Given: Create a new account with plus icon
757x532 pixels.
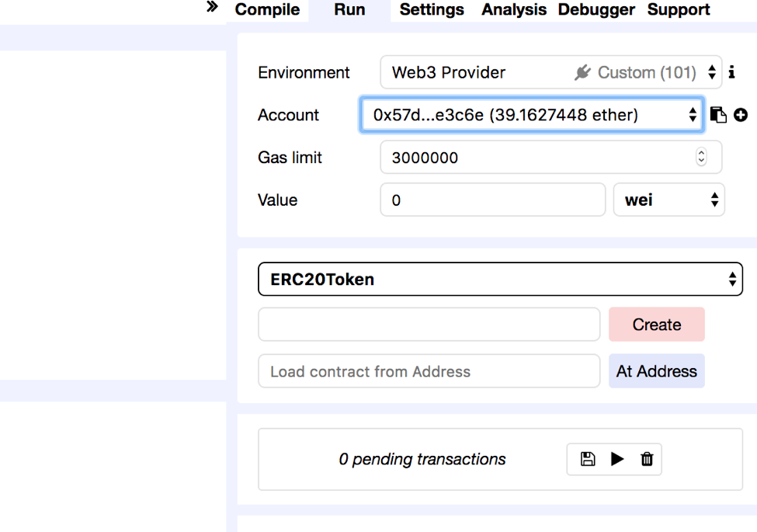Looking at the screenshot, I should click(741, 115).
